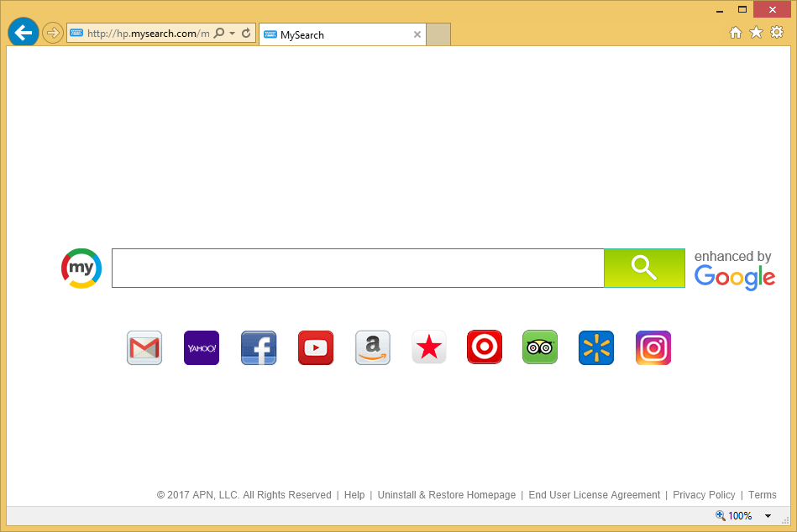Click the green magnifier search button
797x532 pixels.
644,268
